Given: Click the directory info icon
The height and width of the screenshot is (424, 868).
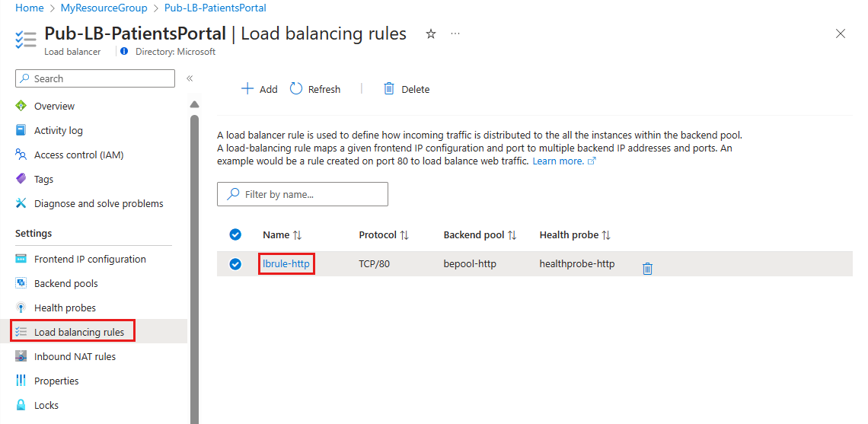Looking at the screenshot, I should 124,52.
